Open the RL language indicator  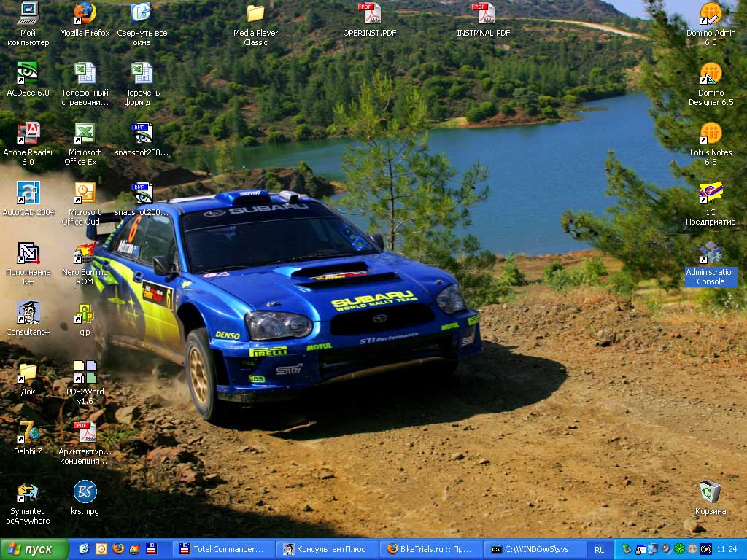click(x=599, y=549)
